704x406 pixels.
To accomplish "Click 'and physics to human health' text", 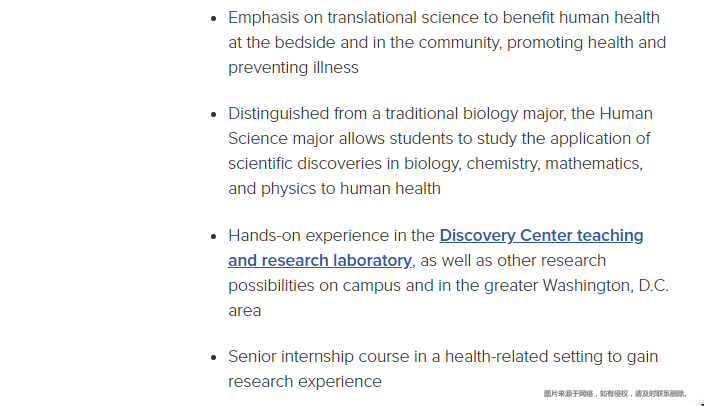I will tap(334, 189).
